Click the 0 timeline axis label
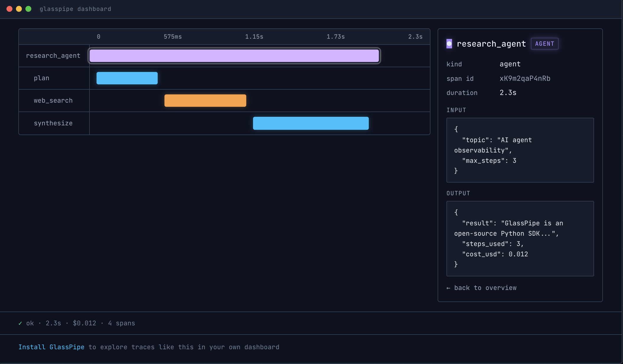Screen dimensions: 623x364 [x=99, y=37]
